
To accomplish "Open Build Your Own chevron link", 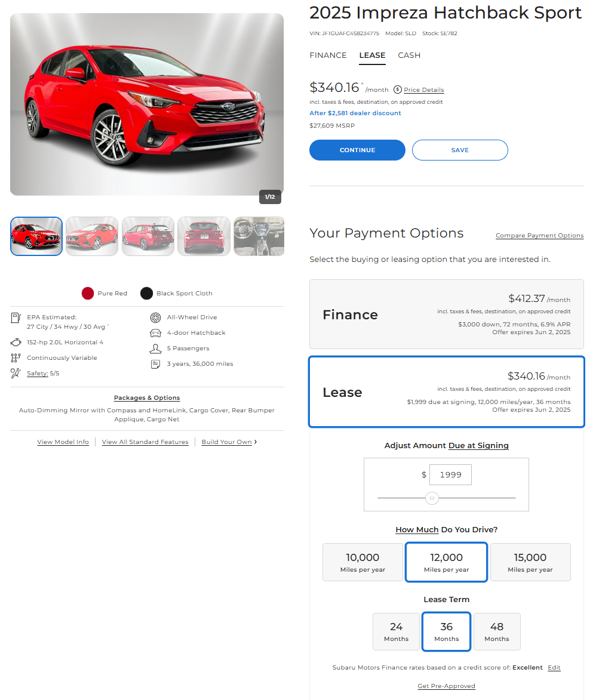I will pos(229,442).
